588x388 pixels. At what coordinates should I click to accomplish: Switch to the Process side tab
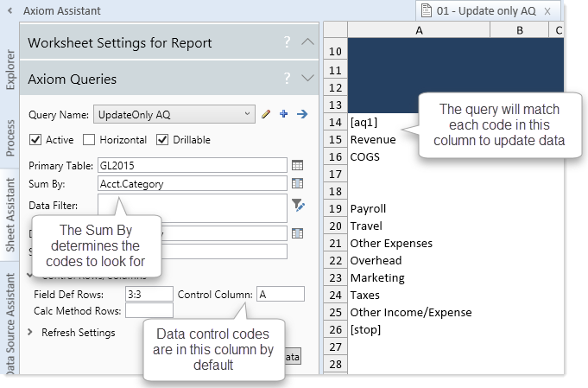[x=9, y=138]
